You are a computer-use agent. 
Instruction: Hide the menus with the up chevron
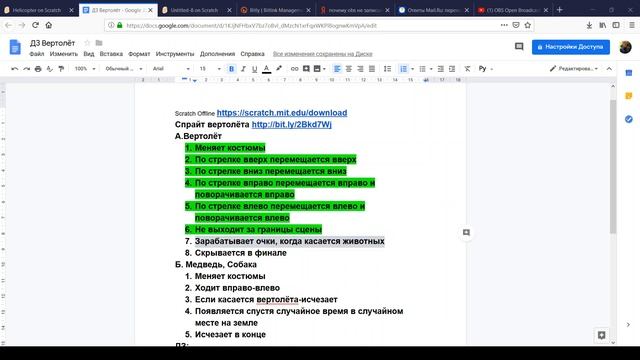tap(609, 69)
